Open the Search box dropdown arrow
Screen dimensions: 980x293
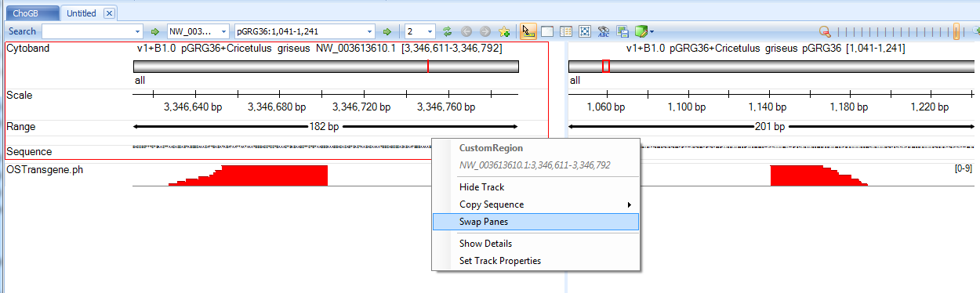138,31
